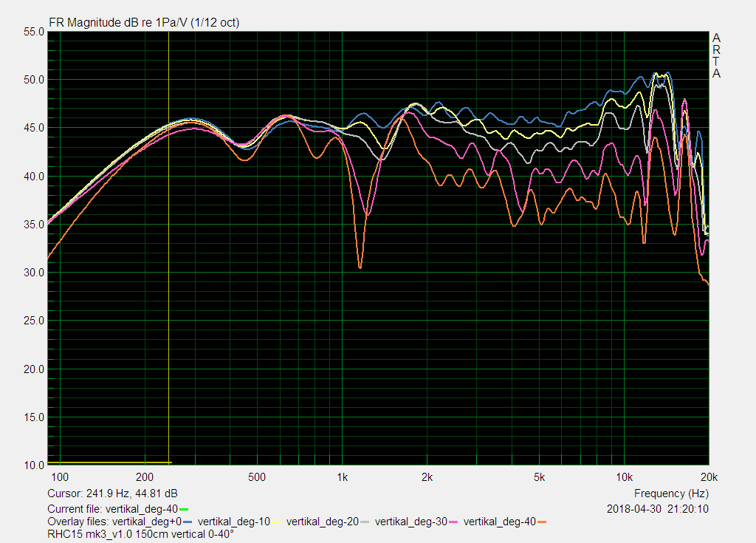Click the '40.0' y-axis label
The height and width of the screenshot is (543, 756).
click(x=34, y=176)
